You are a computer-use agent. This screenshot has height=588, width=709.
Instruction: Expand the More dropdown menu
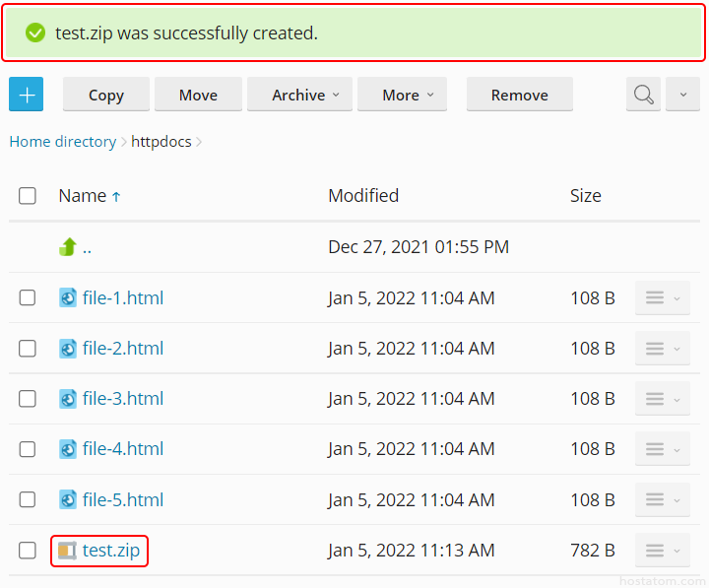click(401, 95)
